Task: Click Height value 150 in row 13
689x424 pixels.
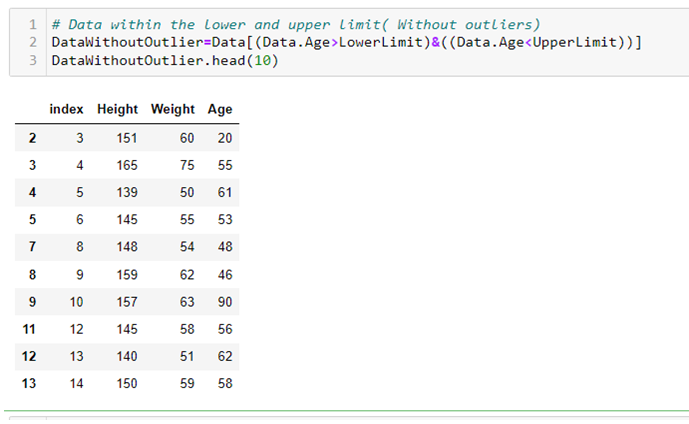Action: click(x=127, y=384)
